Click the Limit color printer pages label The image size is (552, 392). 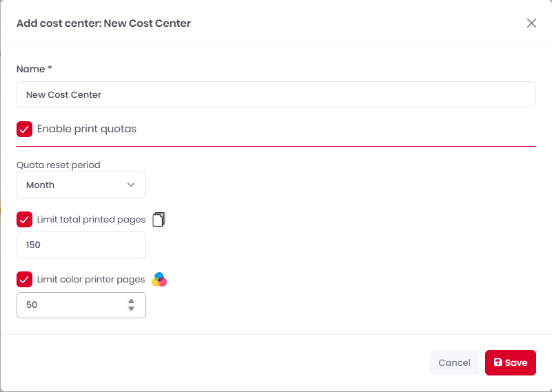91,280
